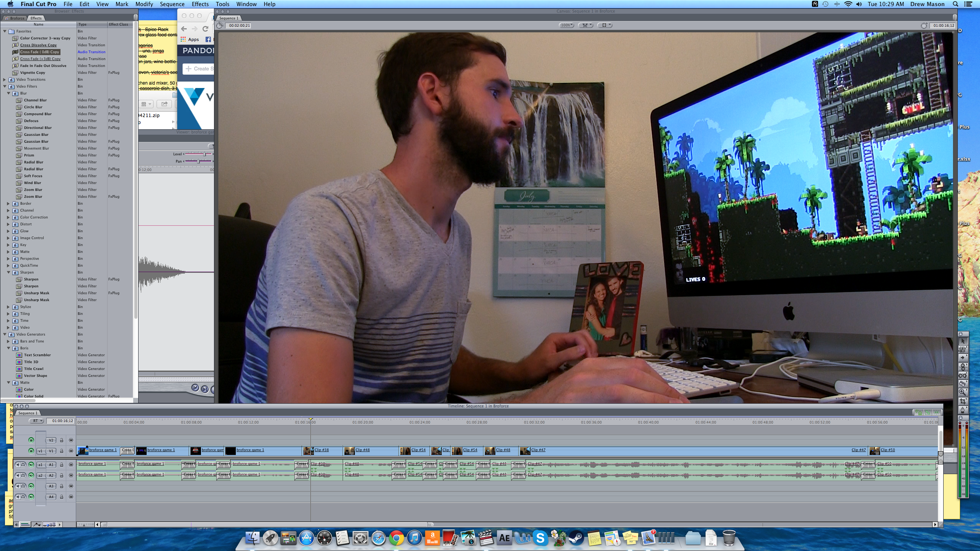This screenshot has width=980, height=551.
Task: Collapse the Blur bin
Action: point(8,93)
